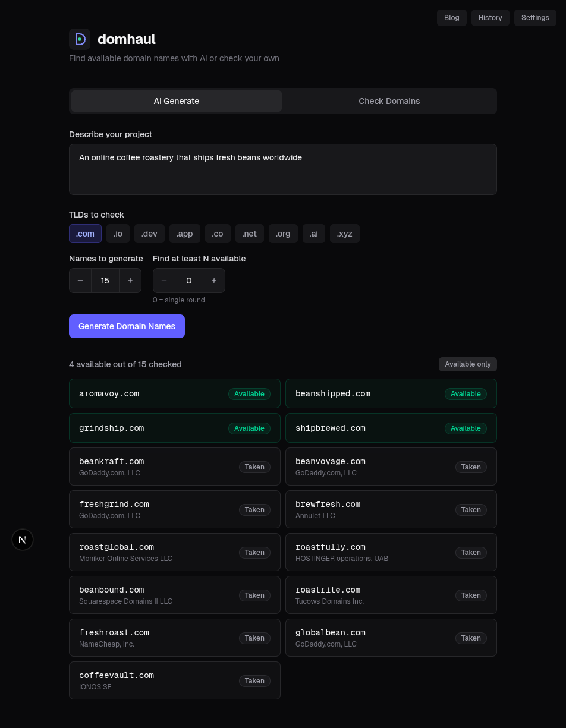
Task: Open Settings
Action: pos(534,17)
